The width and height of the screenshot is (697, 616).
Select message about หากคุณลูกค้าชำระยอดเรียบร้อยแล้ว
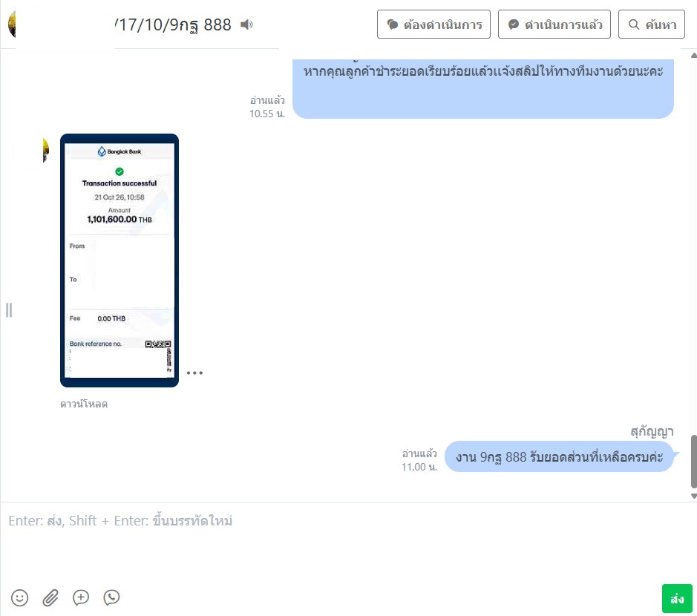click(x=483, y=89)
